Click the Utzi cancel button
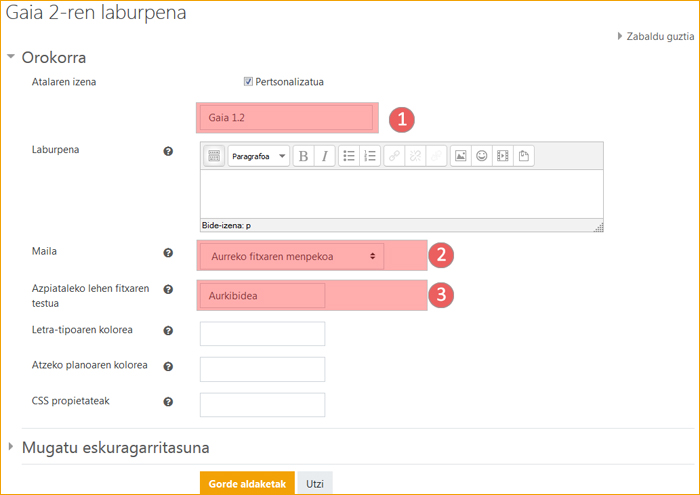Image resolution: width=700 pixels, height=495 pixels. (x=314, y=484)
